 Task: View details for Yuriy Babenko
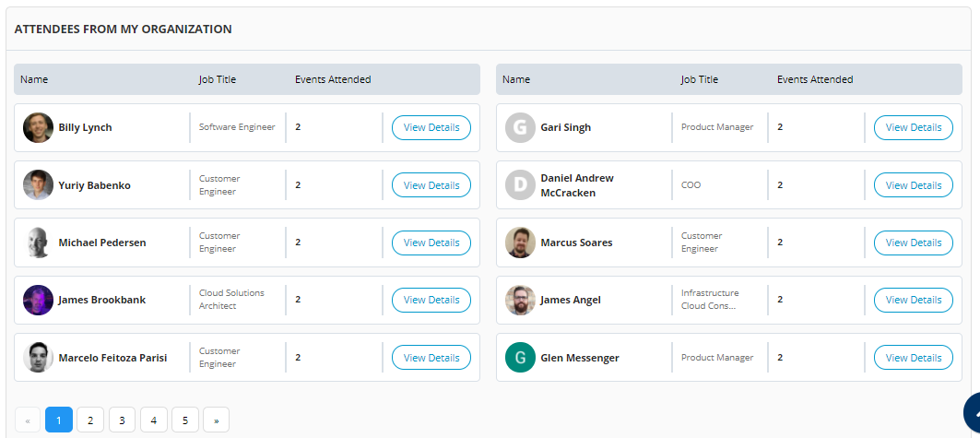pos(431,185)
